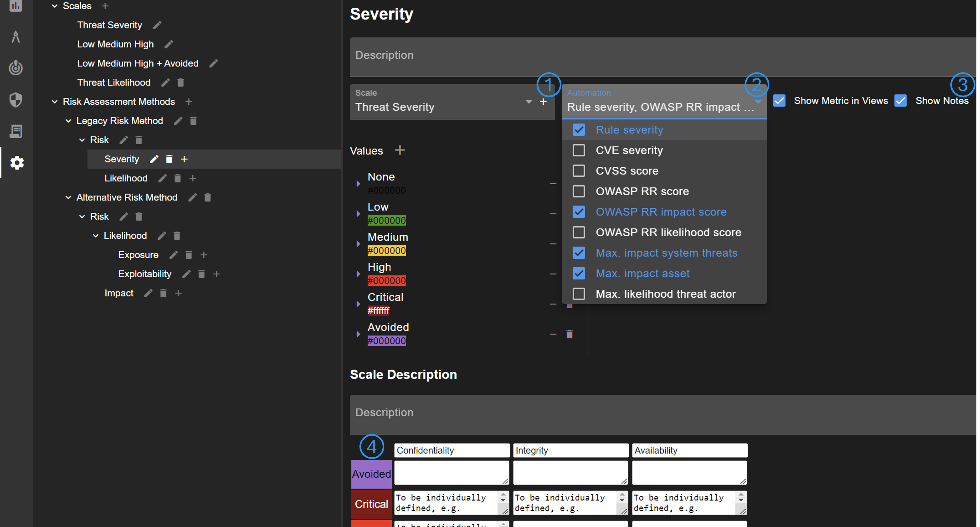Viewport: 980px width, 527px height.
Task: Expand the Avoided value row
Action: (x=358, y=334)
